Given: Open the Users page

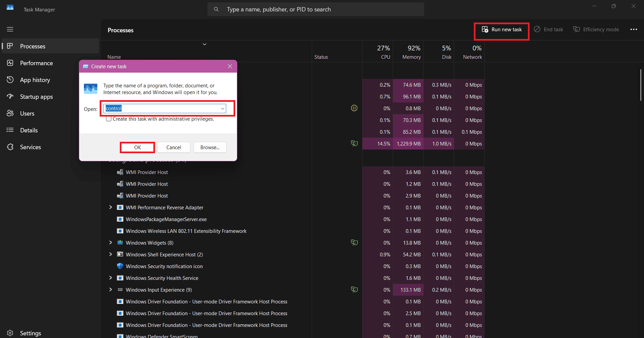Looking at the screenshot, I should click(x=50, y=113).
